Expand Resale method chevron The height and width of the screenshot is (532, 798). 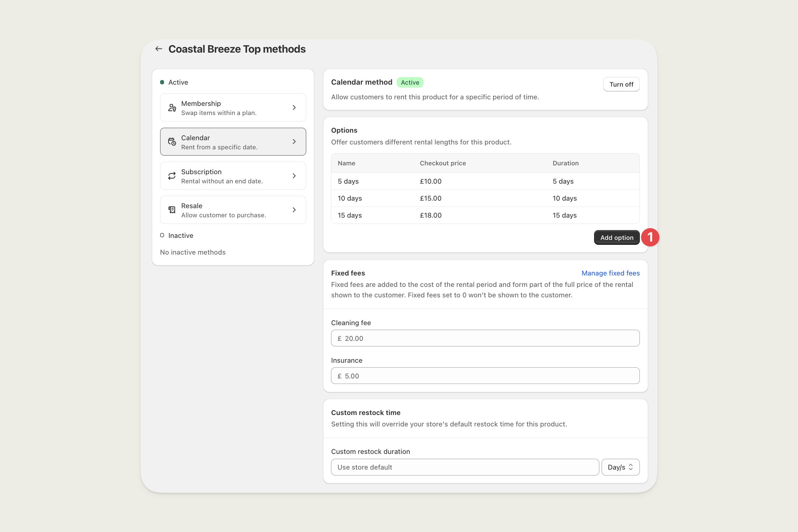pyautogui.click(x=294, y=210)
